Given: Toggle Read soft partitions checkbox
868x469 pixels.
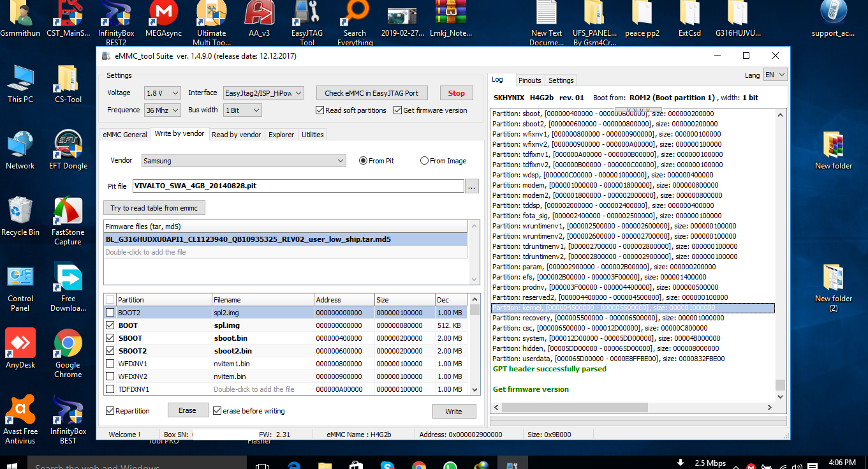Looking at the screenshot, I should coord(320,110).
